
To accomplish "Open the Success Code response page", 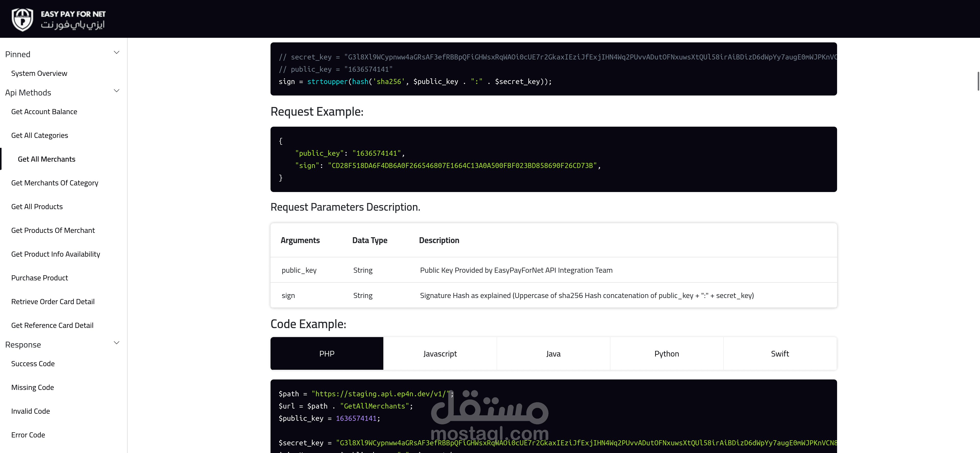I will (33, 364).
